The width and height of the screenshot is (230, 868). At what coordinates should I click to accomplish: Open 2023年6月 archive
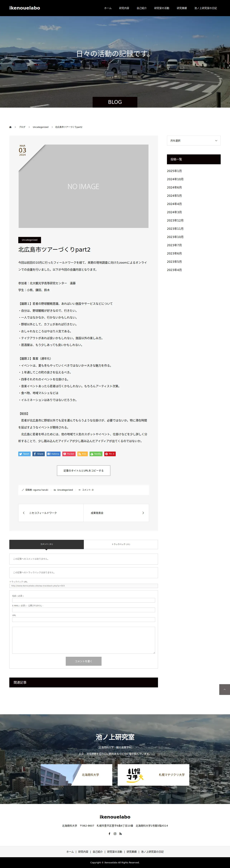click(174, 253)
